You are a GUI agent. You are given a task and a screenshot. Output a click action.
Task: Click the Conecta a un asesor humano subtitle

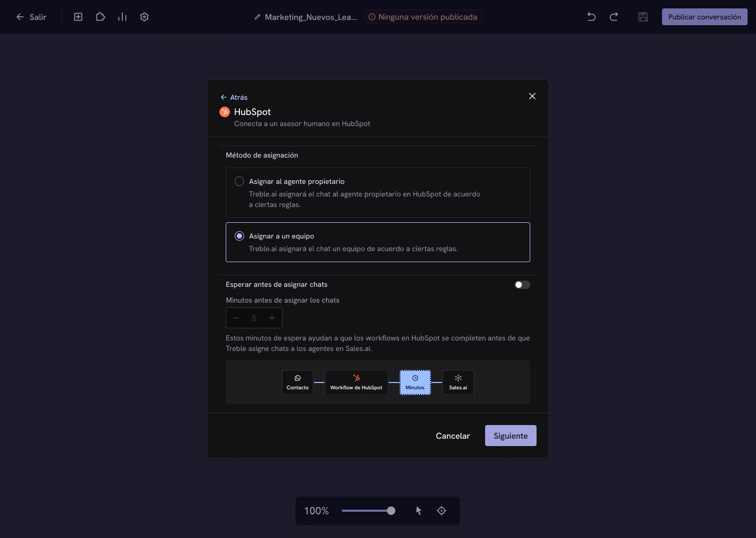302,124
